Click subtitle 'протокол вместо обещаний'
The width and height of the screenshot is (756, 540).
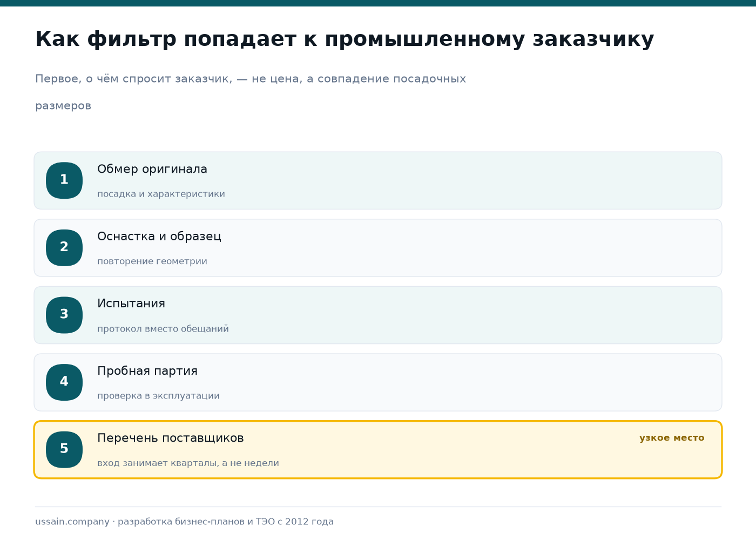tap(163, 329)
